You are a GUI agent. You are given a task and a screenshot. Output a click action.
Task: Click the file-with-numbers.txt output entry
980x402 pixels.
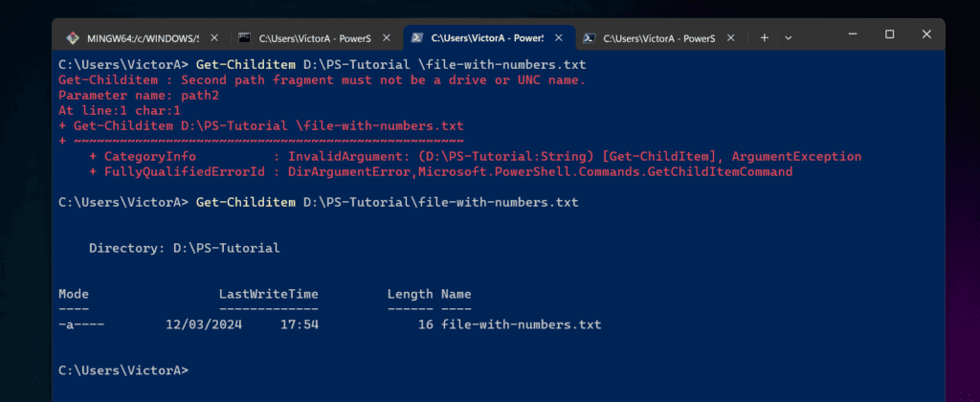[x=522, y=324]
